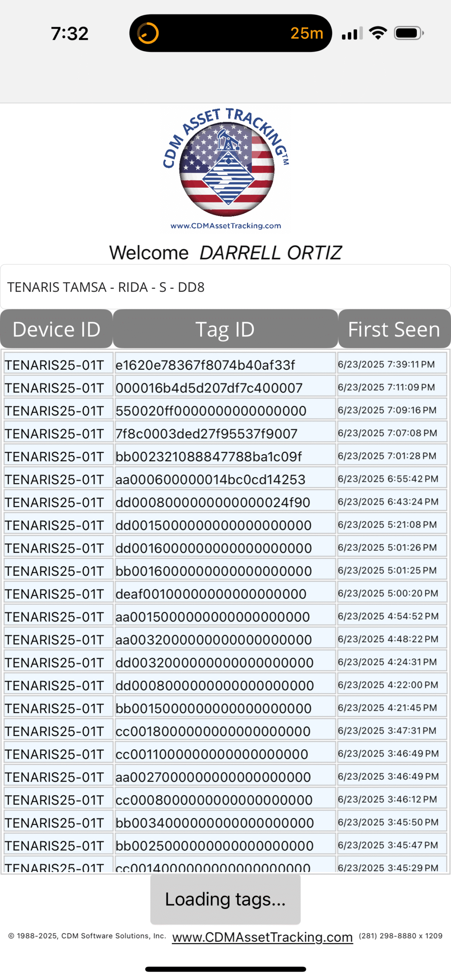Tap the CDM Asset Tracking logo
This screenshot has height=980, width=451.
click(226, 170)
